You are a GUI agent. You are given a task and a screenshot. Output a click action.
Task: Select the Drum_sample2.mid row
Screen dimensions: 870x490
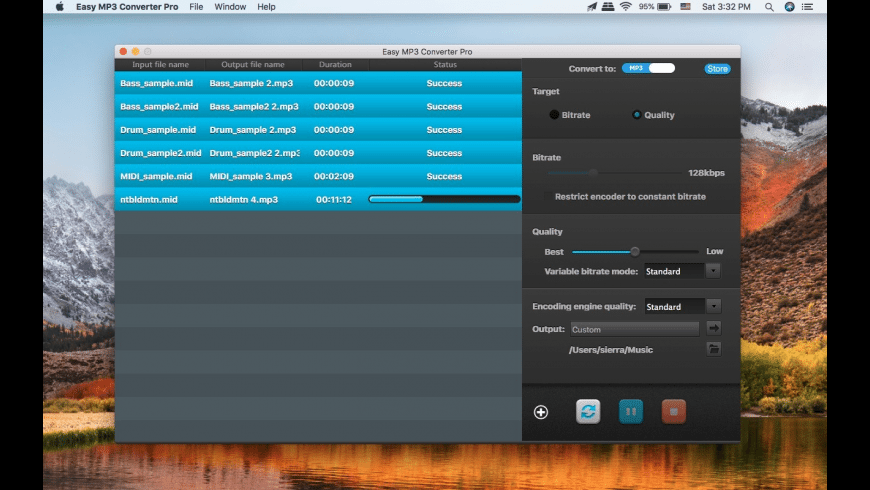(x=318, y=153)
